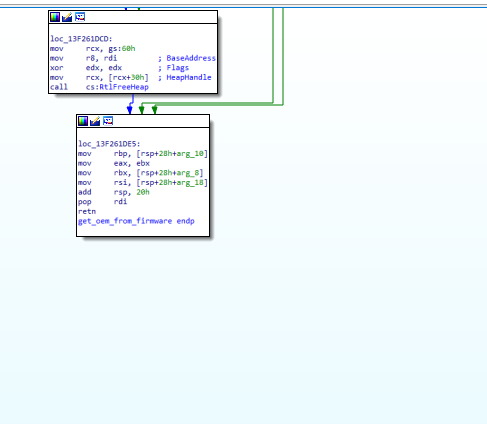Select get_oem_from_firmware endp line
The width and height of the screenshot is (487, 424).
click(136, 221)
